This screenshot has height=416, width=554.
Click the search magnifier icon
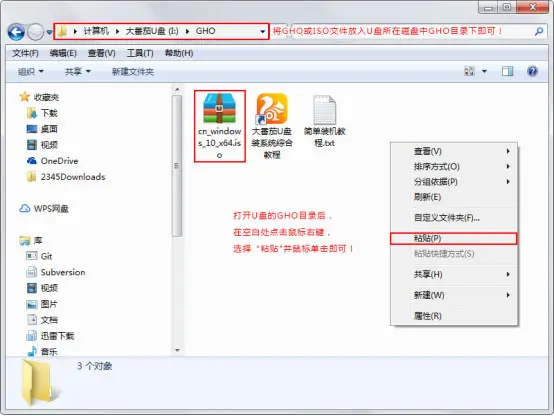tap(539, 31)
